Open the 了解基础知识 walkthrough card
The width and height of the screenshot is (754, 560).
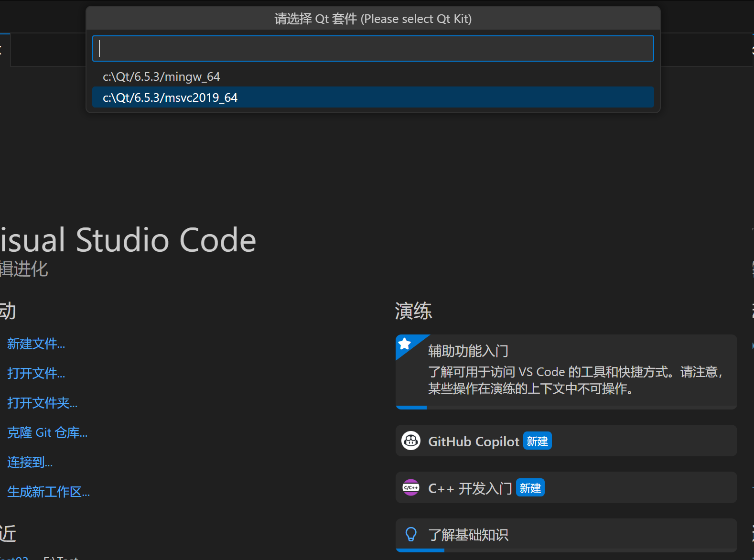(566, 535)
